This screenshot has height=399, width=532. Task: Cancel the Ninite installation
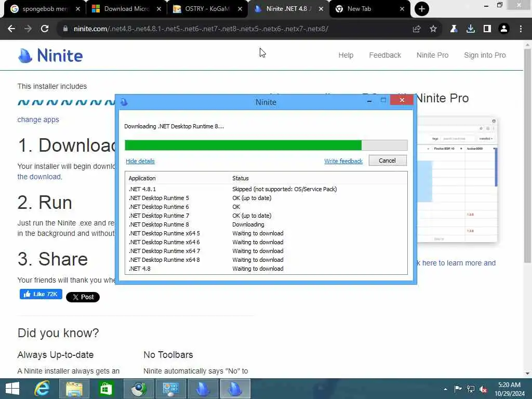click(388, 161)
